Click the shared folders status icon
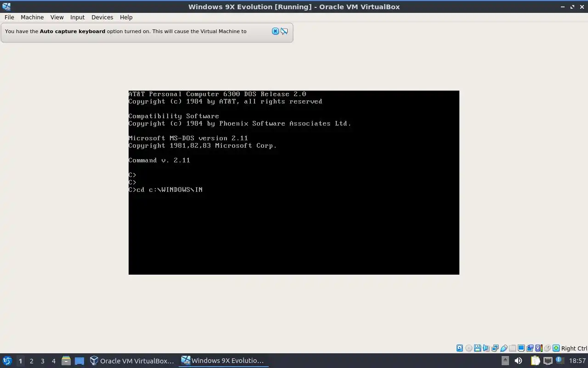This screenshot has width=588, height=368. click(x=512, y=348)
